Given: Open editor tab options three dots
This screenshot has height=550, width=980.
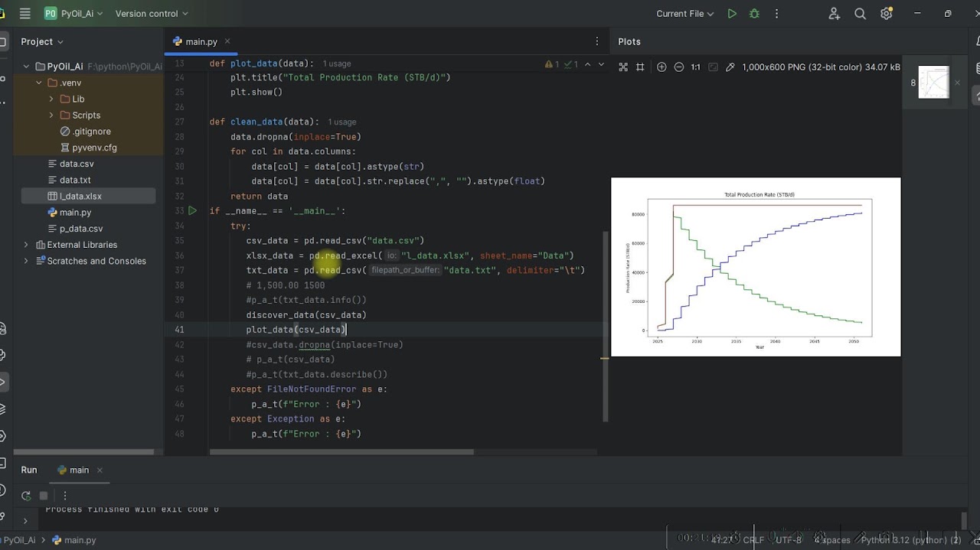Looking at the screenshot, I should click(x=597, y=41).
